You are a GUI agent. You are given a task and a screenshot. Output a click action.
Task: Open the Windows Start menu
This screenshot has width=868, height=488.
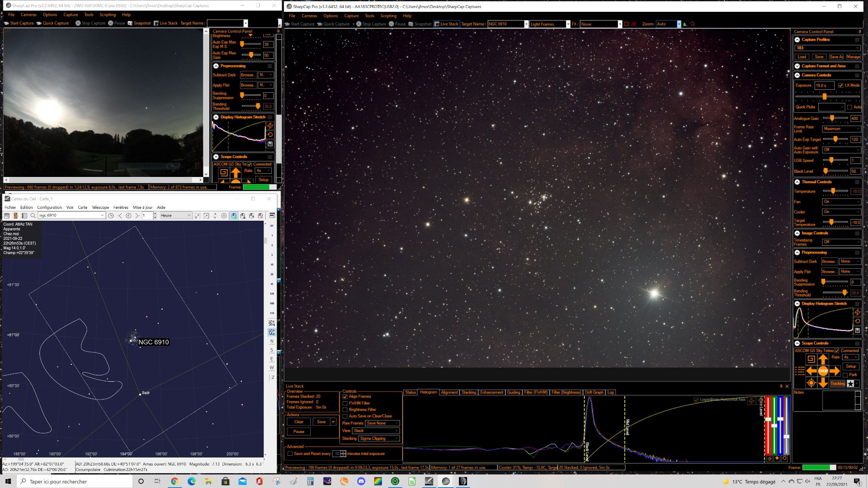pyautogui.click(x=8, y=481)
